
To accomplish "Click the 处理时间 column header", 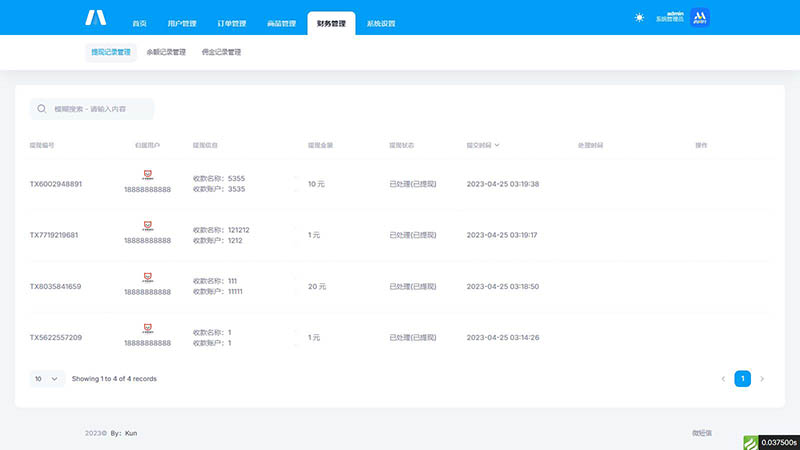I will point(590,145).
